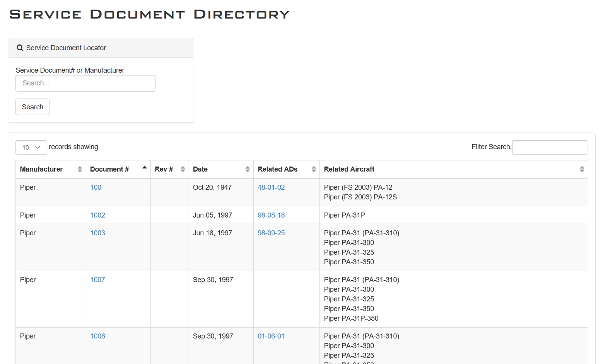Click aircraft entry Piper PA-31P-350

coord(351,318)
